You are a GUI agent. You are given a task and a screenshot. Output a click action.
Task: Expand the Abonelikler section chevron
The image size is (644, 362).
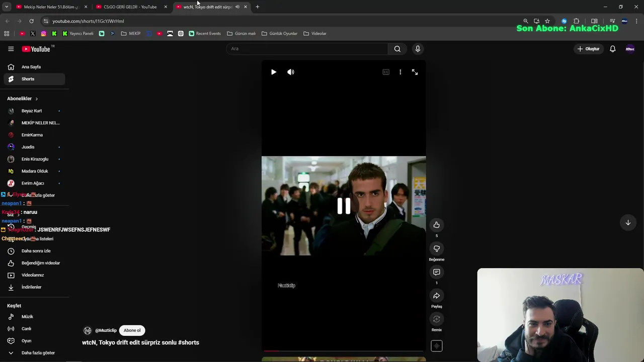coord(37,99)
